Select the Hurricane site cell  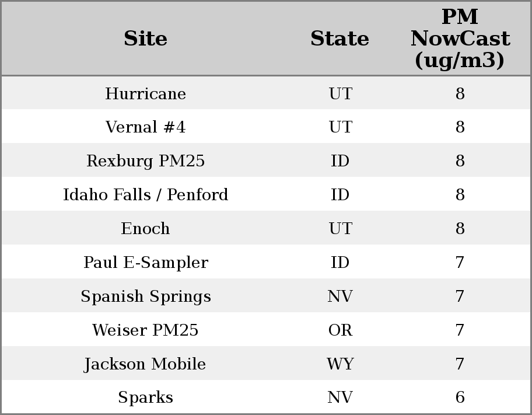[x=145, y=94]
